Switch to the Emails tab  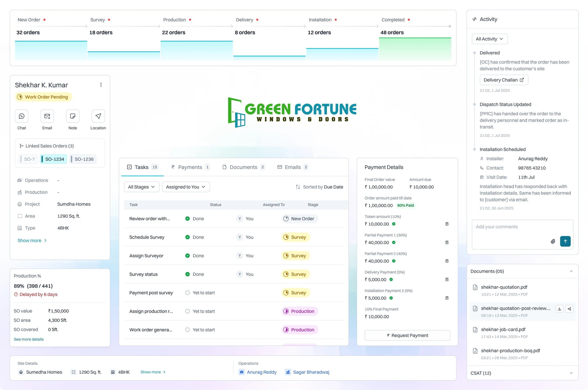click(293, 167)
